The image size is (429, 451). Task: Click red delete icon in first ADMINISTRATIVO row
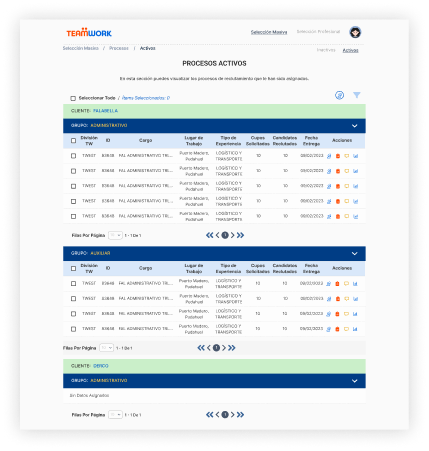[338, 156]
